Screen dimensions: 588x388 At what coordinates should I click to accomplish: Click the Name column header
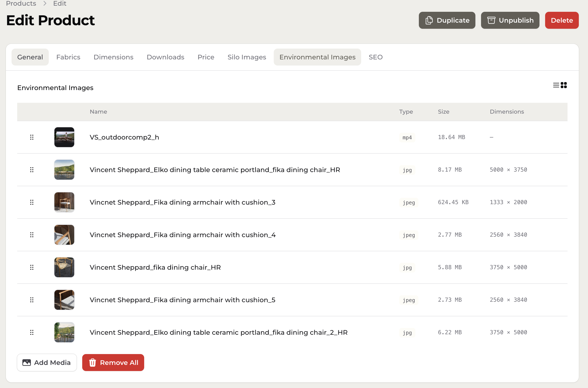click(98, 111)
